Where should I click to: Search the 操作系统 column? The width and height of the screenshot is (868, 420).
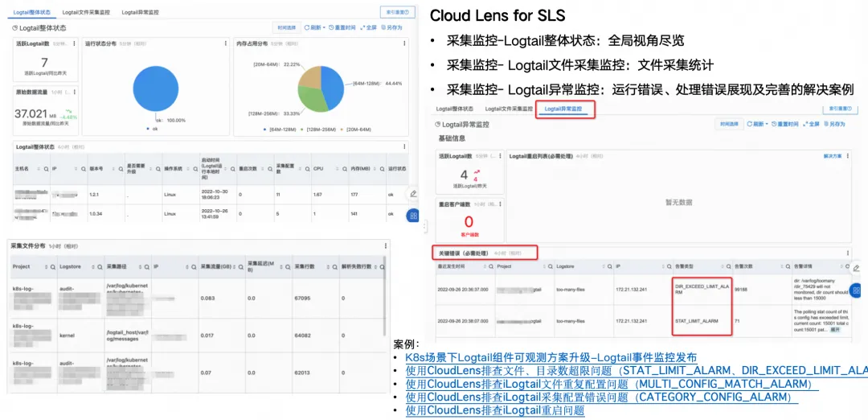pos(194,168)
